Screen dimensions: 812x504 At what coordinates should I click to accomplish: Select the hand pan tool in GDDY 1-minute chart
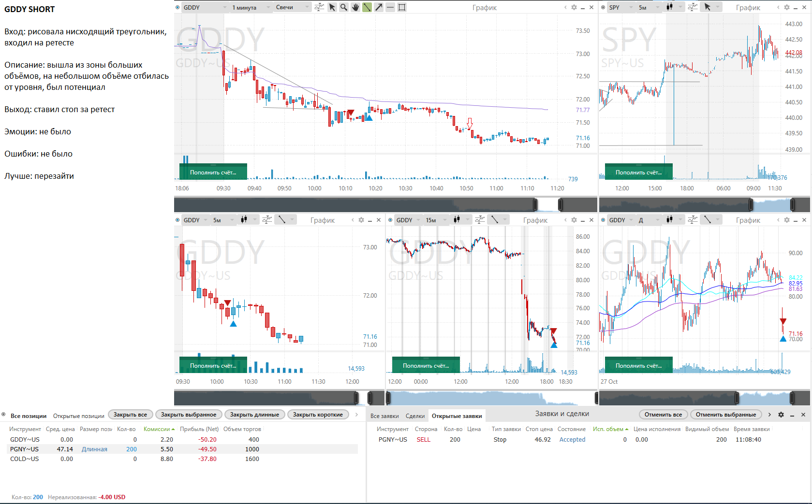(x=355, y=7)
